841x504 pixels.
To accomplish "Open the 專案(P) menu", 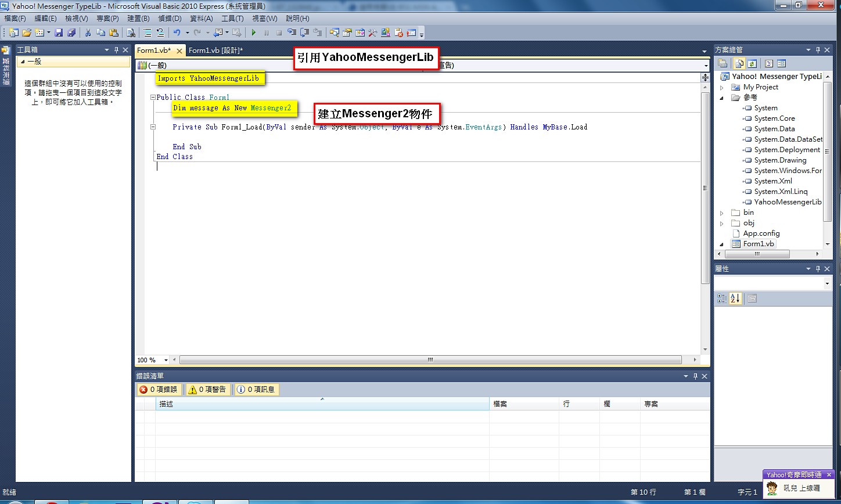I will tap(107, 19).
